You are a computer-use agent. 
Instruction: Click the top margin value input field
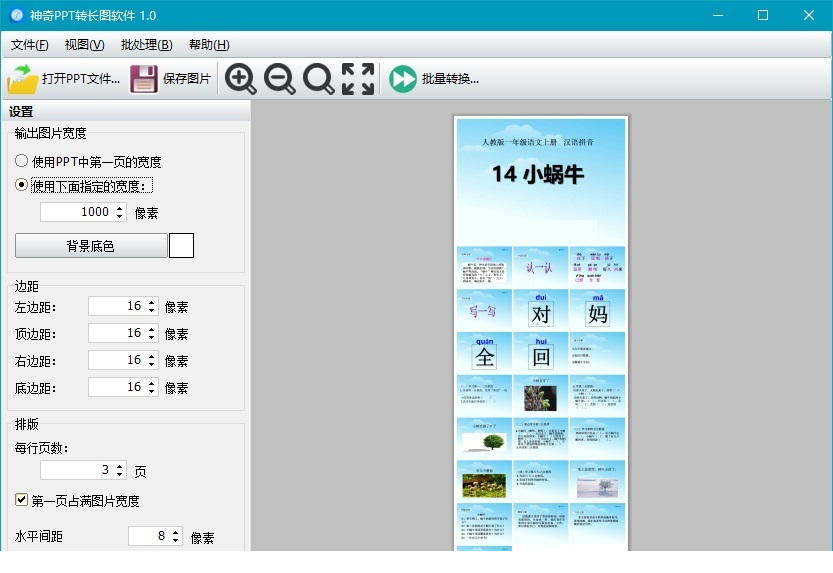tap(116, 333)
